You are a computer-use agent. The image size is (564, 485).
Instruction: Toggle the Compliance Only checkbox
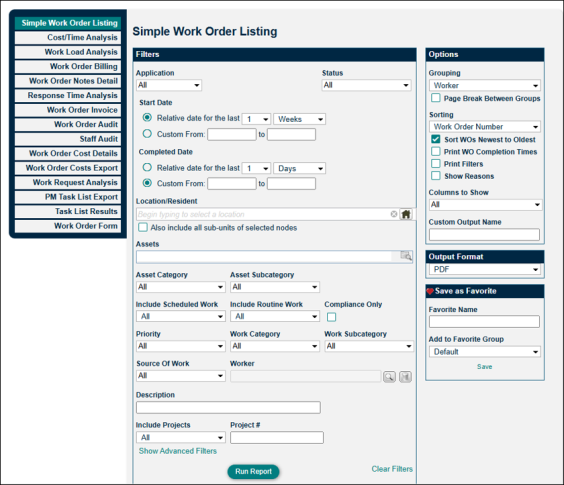tap(331, 317)
